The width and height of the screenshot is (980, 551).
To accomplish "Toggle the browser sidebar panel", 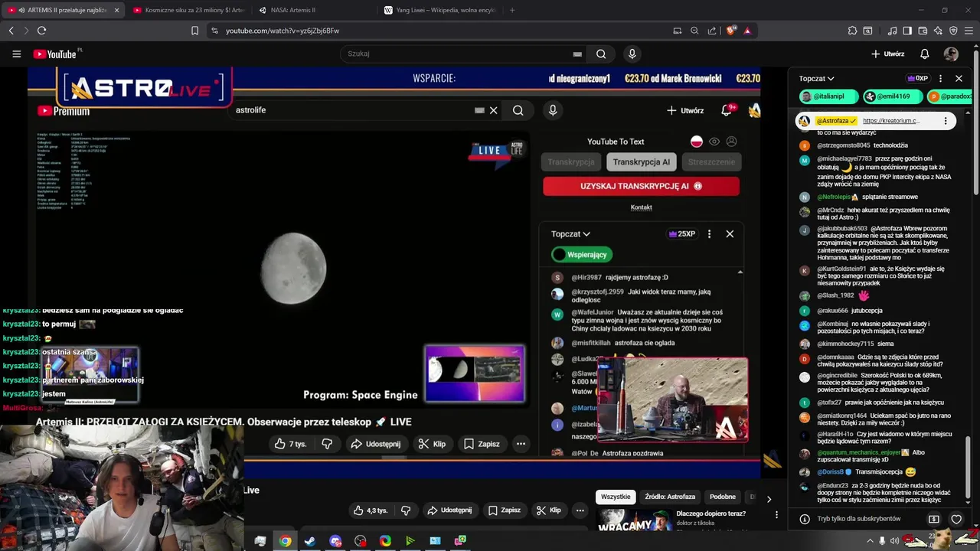I will click(907, 31).
